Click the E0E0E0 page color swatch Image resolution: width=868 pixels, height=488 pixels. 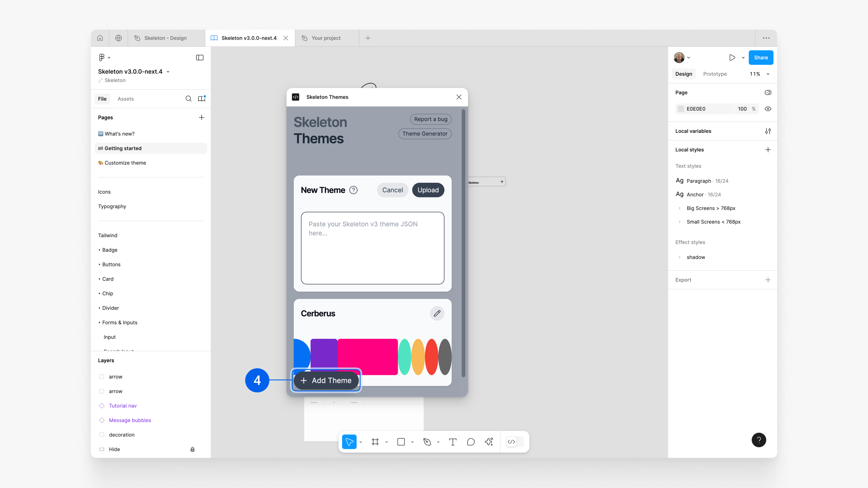coord(681,109)
